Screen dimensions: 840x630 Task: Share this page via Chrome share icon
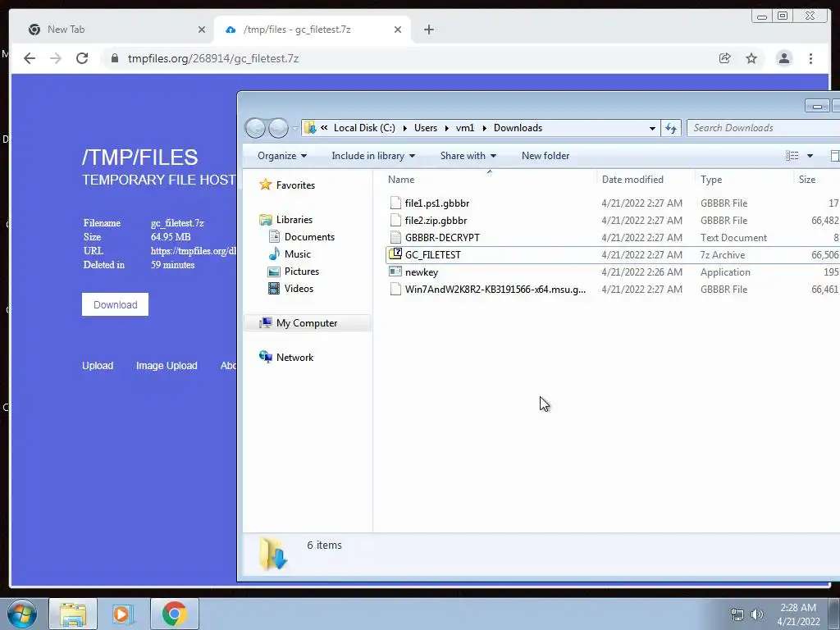point(725,58)
